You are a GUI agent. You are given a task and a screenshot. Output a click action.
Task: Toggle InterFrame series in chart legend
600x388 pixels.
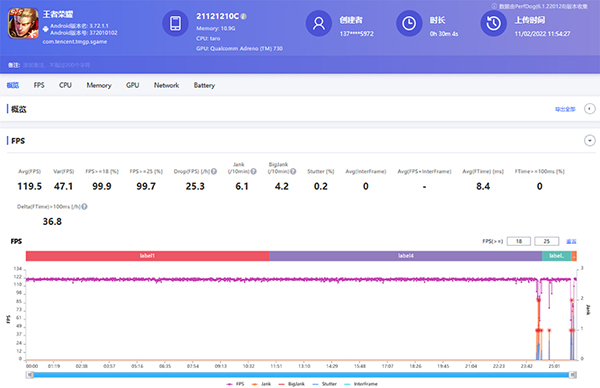(361, 384)
